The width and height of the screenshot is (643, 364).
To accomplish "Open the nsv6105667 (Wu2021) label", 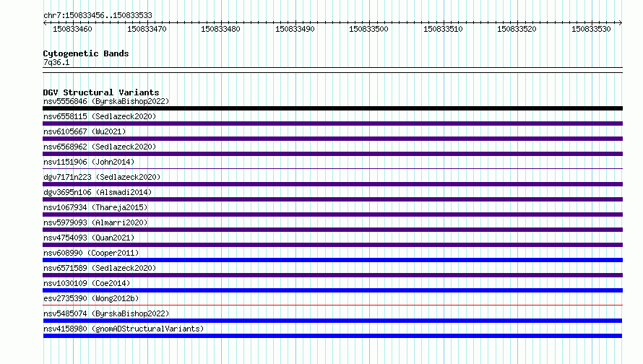I will tap(85, 131).
